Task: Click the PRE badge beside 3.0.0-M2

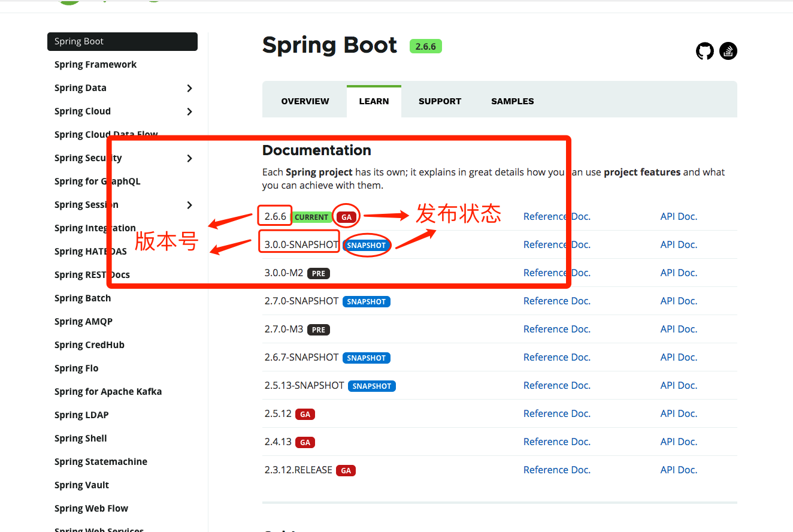Action: [318, 273]
